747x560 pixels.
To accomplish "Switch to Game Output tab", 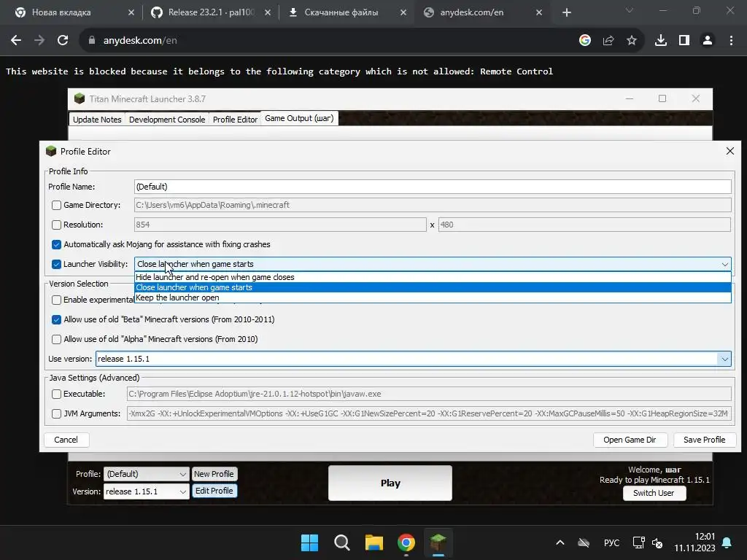I will click(299, 118).
